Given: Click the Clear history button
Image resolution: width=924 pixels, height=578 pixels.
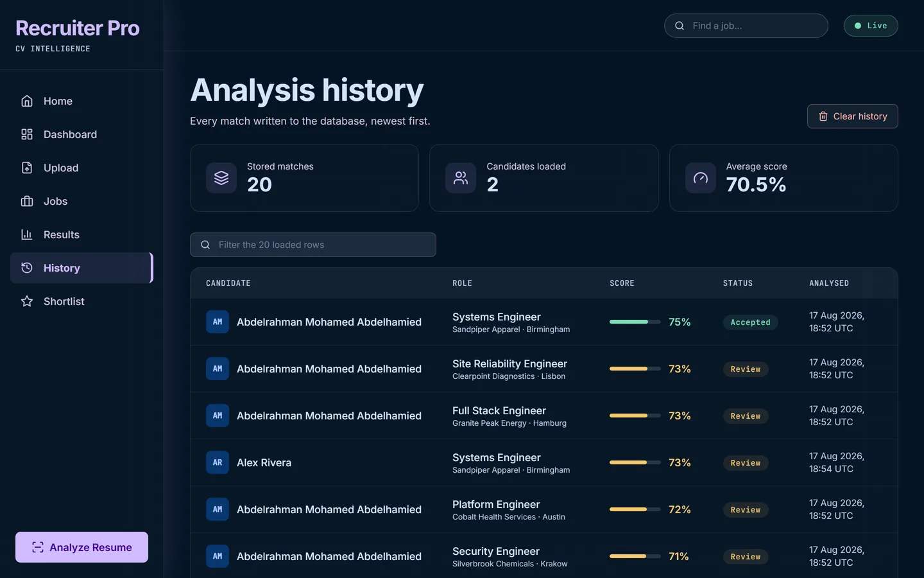Looking at the screenshot, I should point(852,116).
